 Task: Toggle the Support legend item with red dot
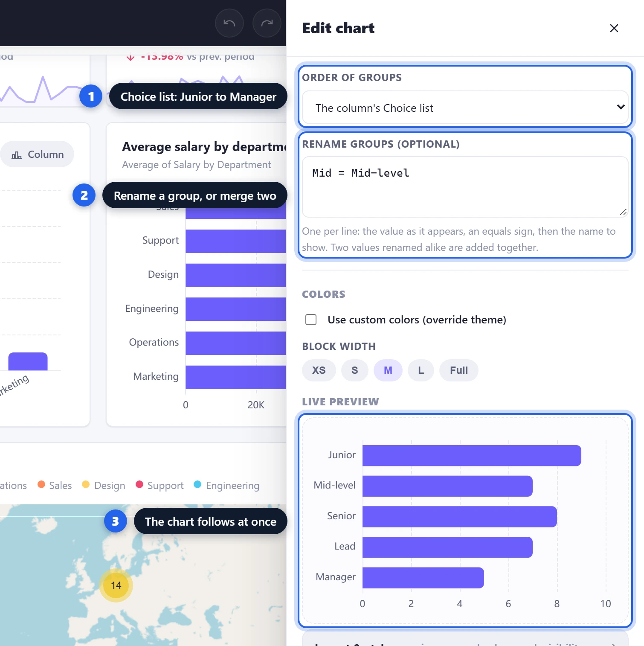coord(160,485)
